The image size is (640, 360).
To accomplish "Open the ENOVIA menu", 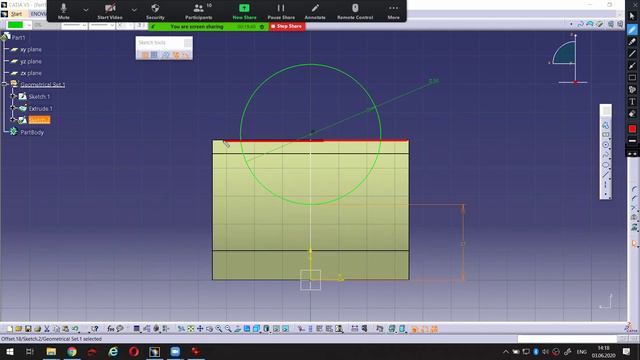I will pos(39,14).
